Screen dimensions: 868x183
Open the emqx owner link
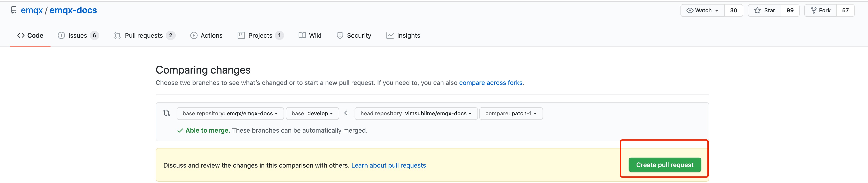(x=32, y=10)
